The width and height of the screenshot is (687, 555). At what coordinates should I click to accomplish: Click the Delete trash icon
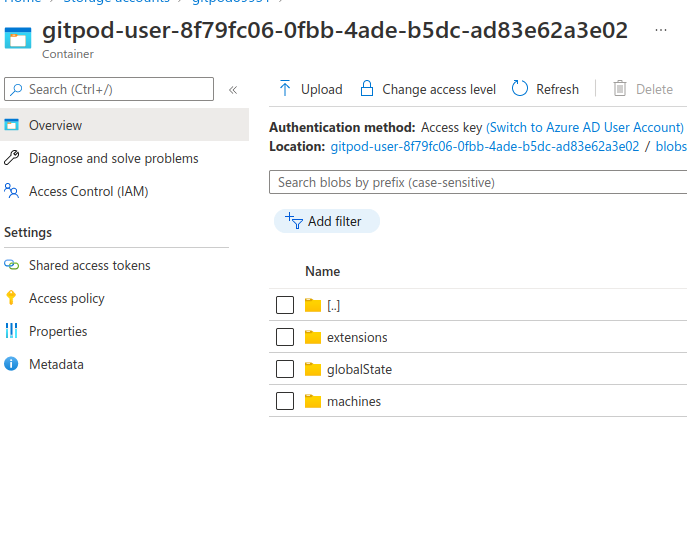click(620, 88)
